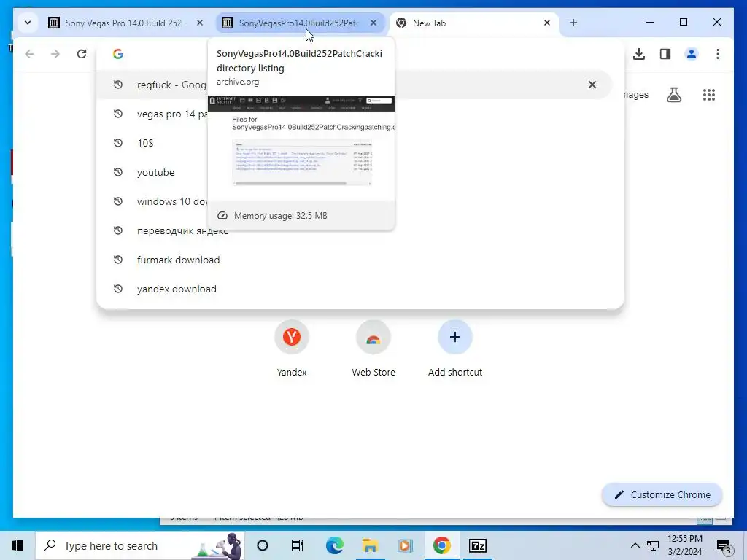Open the Images link
The height and width of the screenshot is (560, 747).
(636, 95)
